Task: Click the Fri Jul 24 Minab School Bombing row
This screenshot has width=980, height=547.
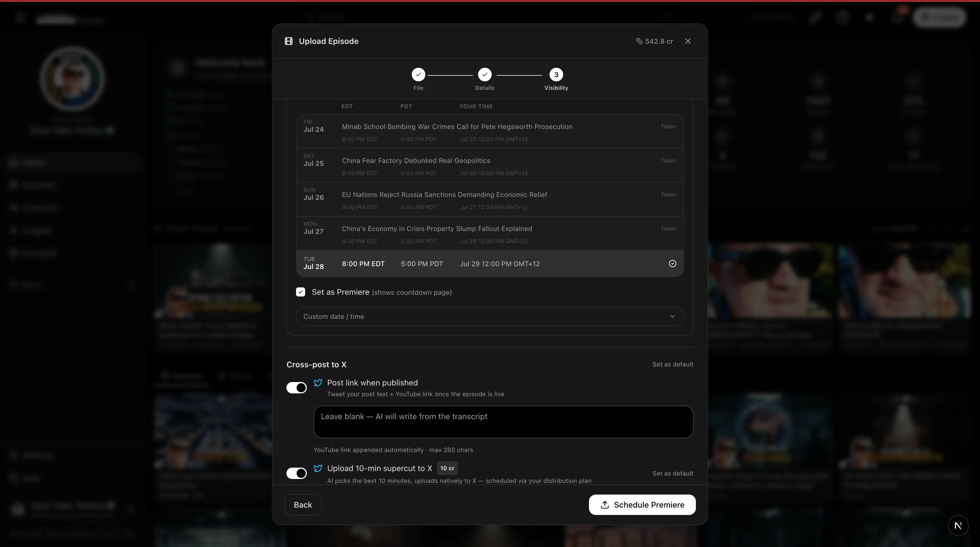Action: point(490,132)
